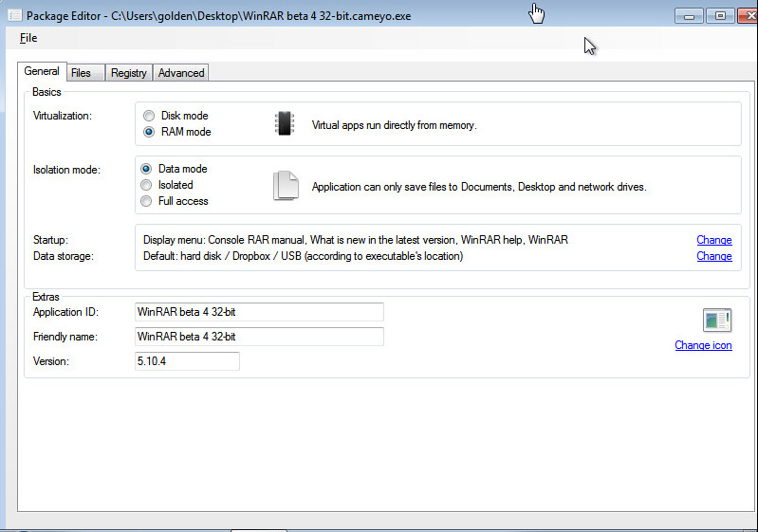The width and height of the screenshot is (758, 532).
Task: Click the 'Application ID:' label
Action: [65, 312]
